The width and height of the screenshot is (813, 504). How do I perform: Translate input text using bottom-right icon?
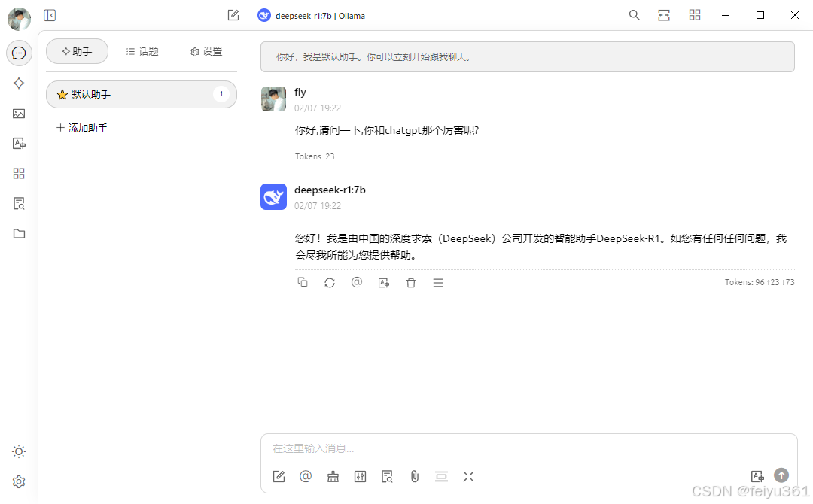tap(757, 476)
